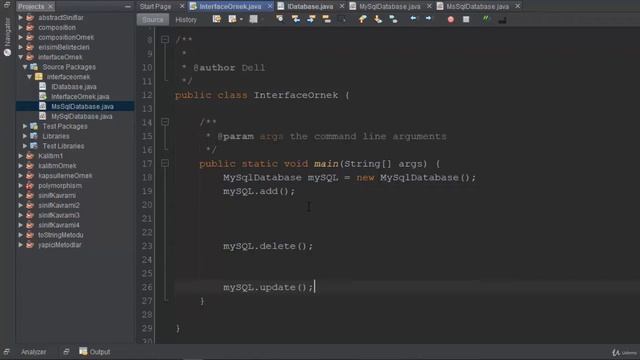Click the Back navigation icon with dropdown
Viewport: 640px width, 360px height.
[x=232, y=19]
